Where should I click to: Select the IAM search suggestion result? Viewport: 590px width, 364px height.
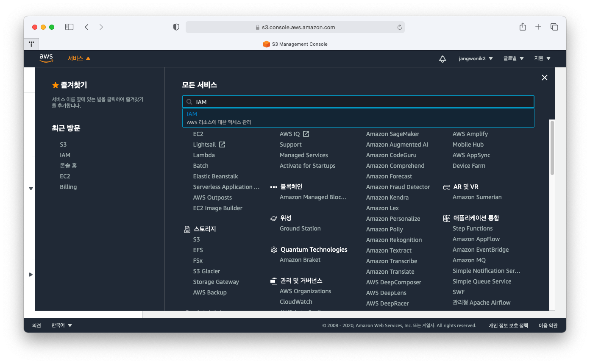(x=358, y=118)
